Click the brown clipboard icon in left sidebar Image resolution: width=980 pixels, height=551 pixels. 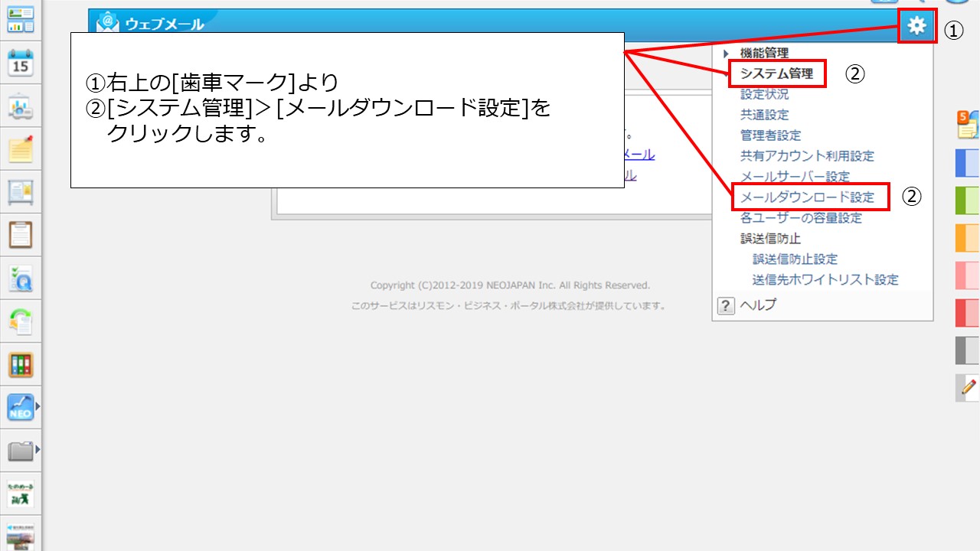point(21,235)
